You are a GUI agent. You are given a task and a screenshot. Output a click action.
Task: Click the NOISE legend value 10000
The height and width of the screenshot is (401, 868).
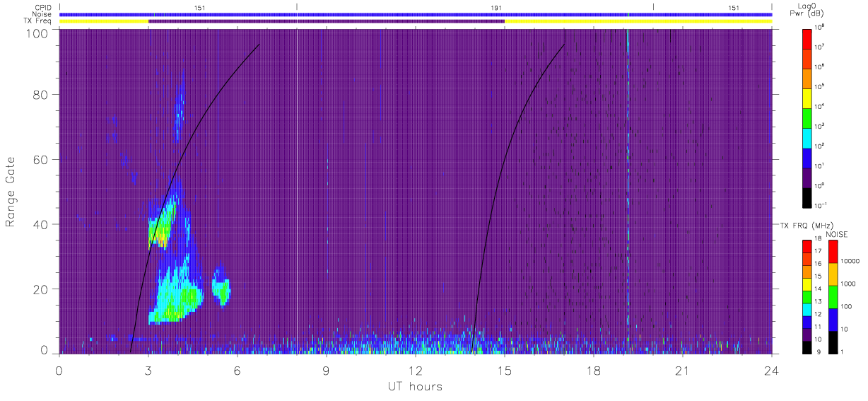click(850, 262)
